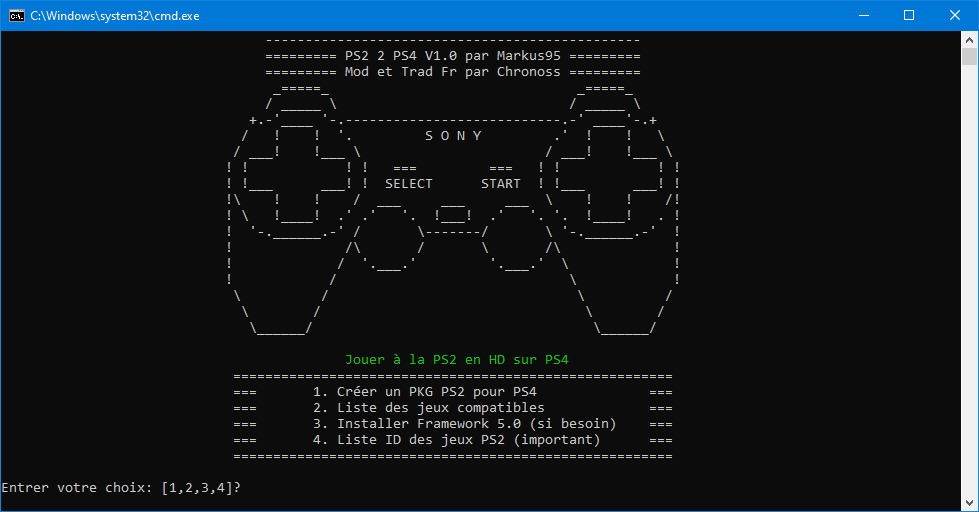The image size is (979, 512).
Task: Click option 1 Créer un PKG PS2 pour PS4
Action: click(424, 392)
